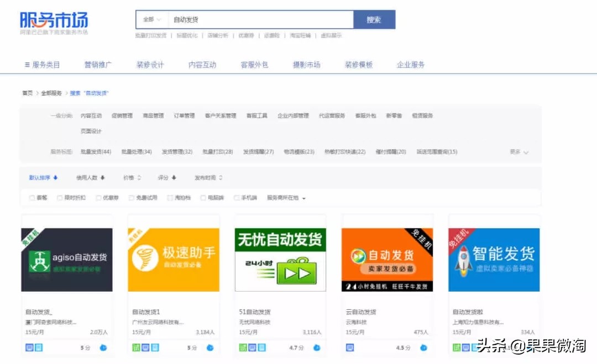Click the 搜索 search button
The height and width of the screenshot is (364, 597).
(x=374, y=19)
